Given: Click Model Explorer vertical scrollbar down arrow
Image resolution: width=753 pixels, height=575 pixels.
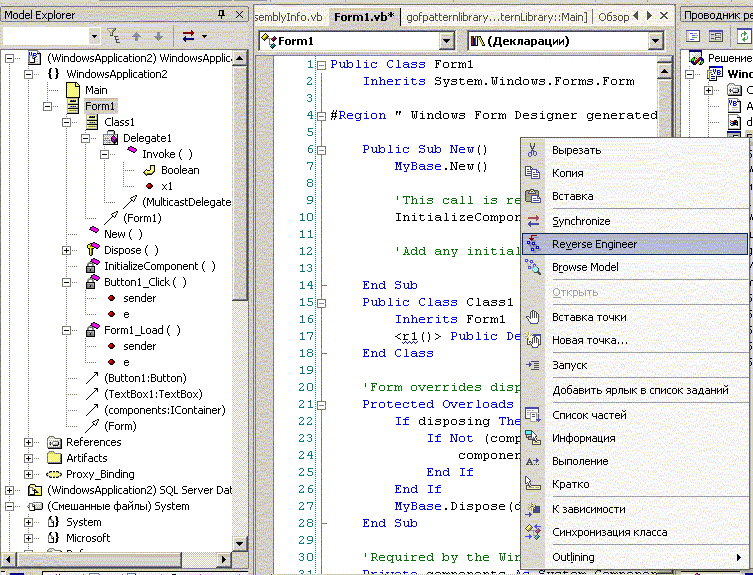Looking at the screenshot, I should [x=240, y=543].
